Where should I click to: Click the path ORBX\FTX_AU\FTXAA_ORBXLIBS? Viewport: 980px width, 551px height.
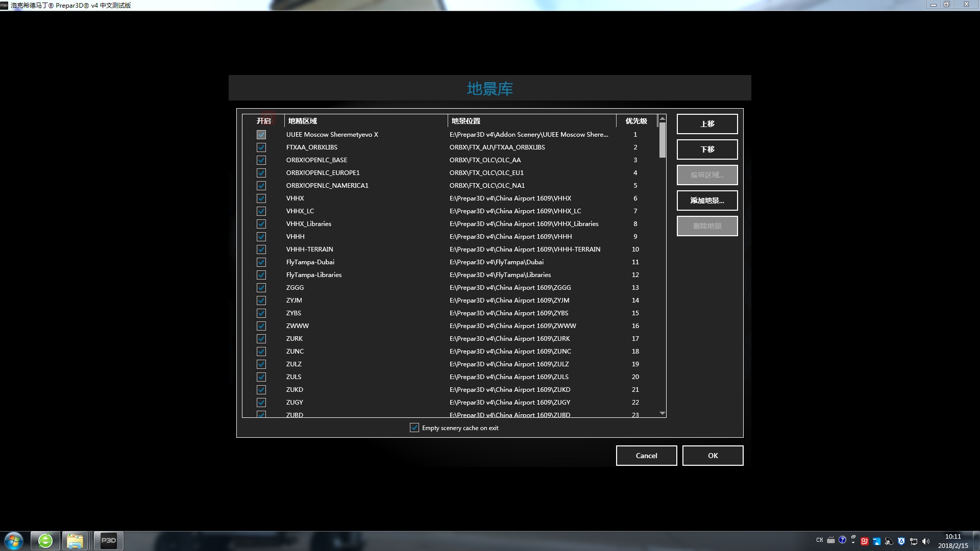(497, 147)
